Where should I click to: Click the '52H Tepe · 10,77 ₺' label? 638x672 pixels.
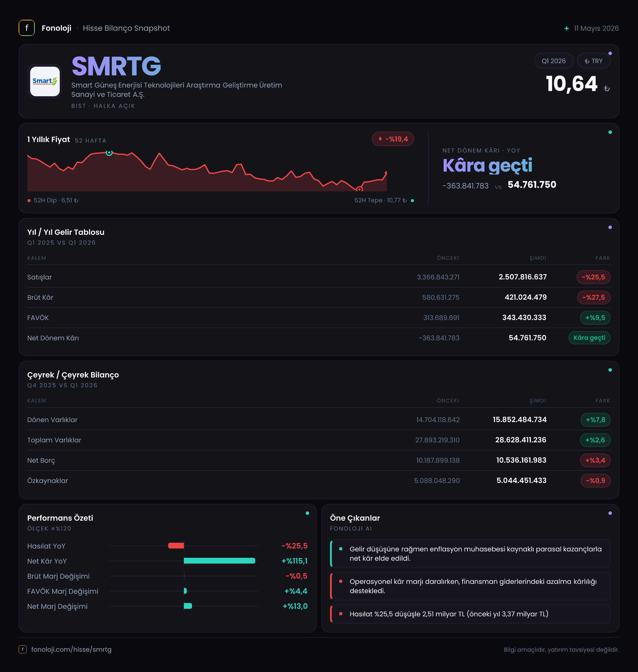[380, 200]
